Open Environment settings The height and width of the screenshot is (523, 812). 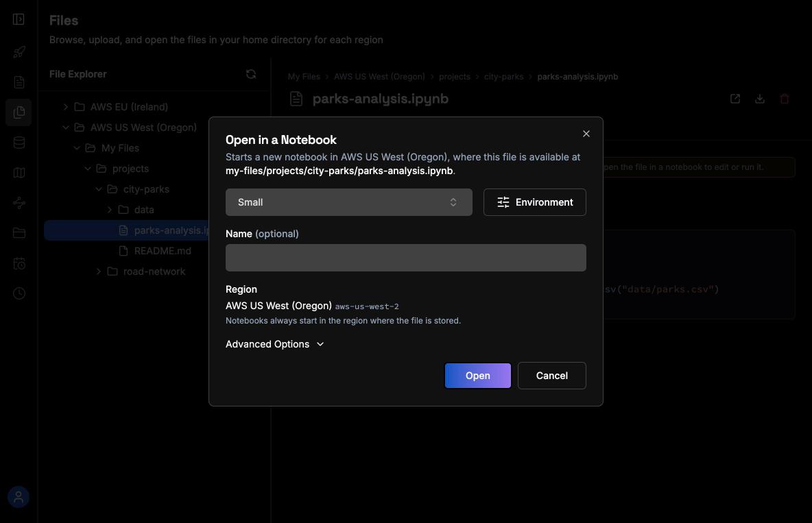tap(534, 202)
